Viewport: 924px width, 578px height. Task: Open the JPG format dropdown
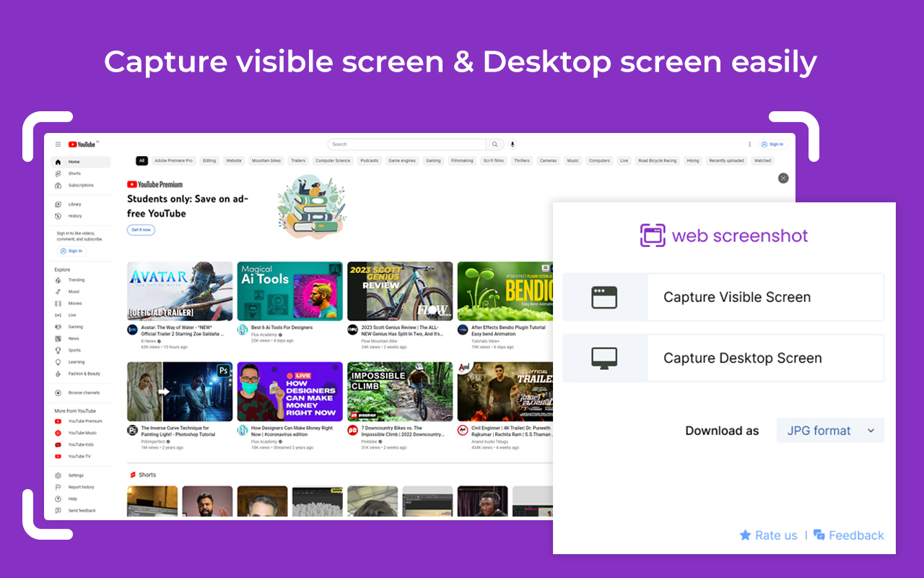click(830, 431)
